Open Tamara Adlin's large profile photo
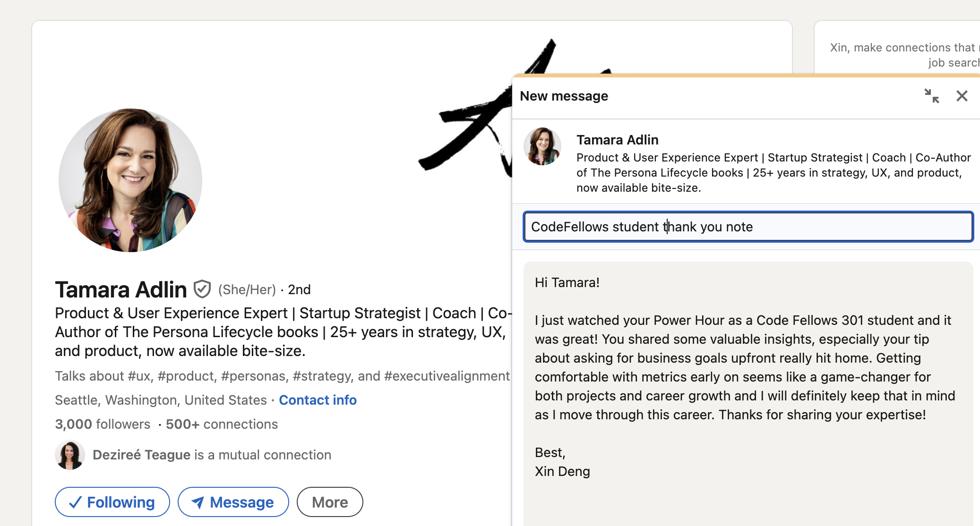 click(x=130, y=180)
